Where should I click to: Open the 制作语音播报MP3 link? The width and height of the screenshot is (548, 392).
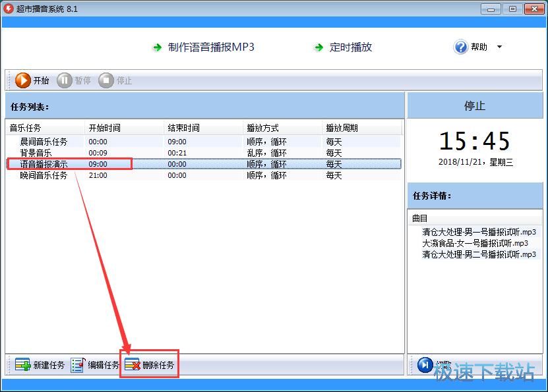click(211, 47)
